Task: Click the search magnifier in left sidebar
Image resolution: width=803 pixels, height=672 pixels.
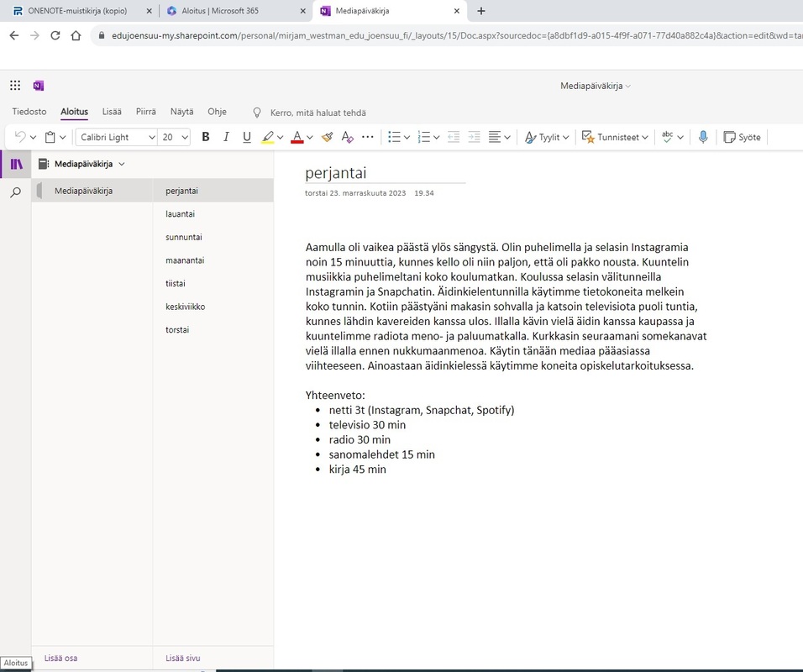Action: (x=15, y=192)
